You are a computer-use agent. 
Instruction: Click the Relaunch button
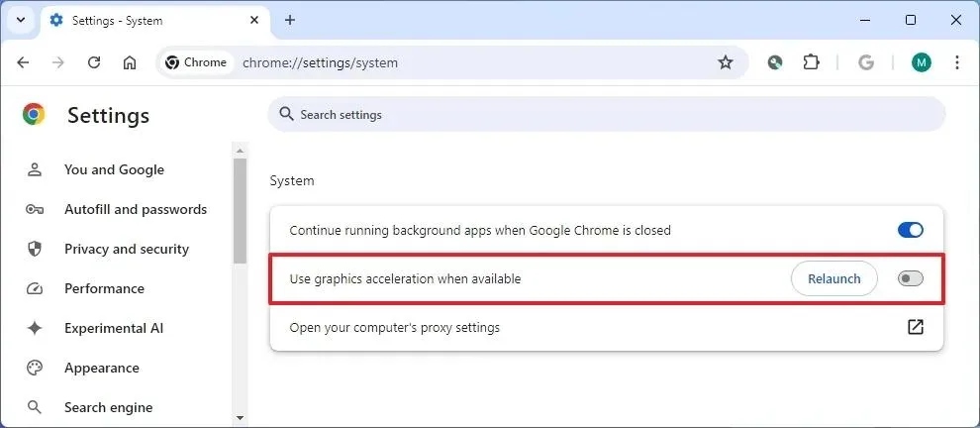coord(833,278)
